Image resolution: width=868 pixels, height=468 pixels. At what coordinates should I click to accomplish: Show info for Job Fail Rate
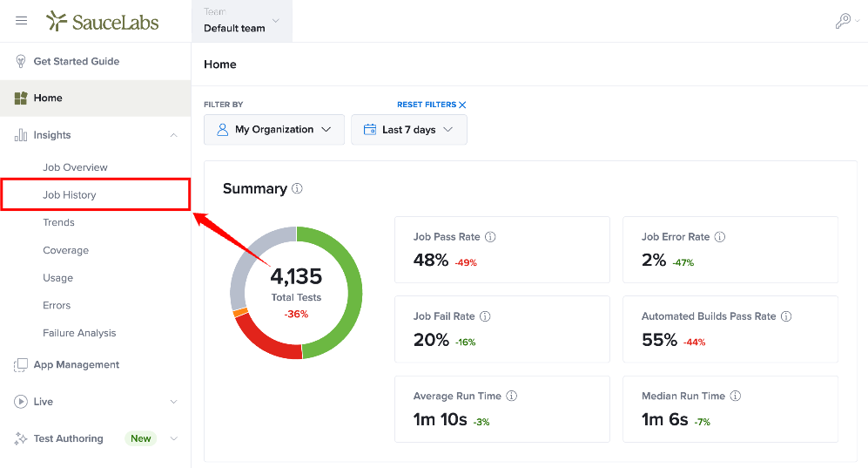click(485, 316)
